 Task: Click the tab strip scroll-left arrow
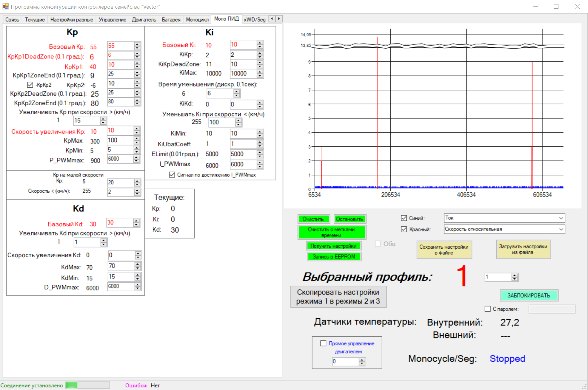click(x=272, y=19)
